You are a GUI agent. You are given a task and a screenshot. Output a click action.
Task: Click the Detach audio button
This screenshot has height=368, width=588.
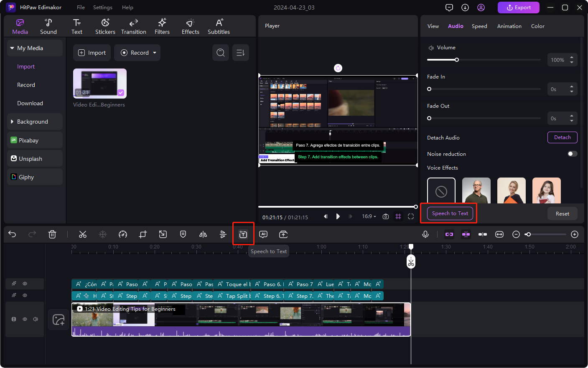click(x=562, y=137)
